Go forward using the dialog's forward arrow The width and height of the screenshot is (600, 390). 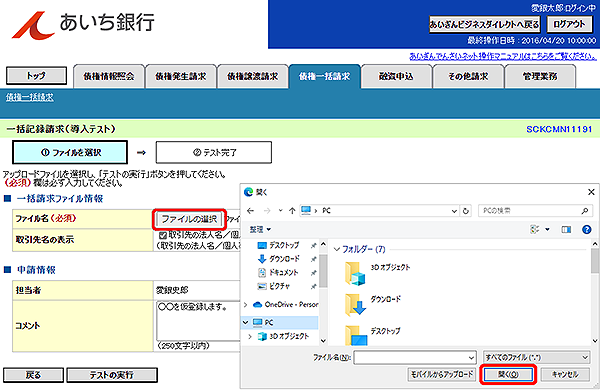tap(267, 211)
